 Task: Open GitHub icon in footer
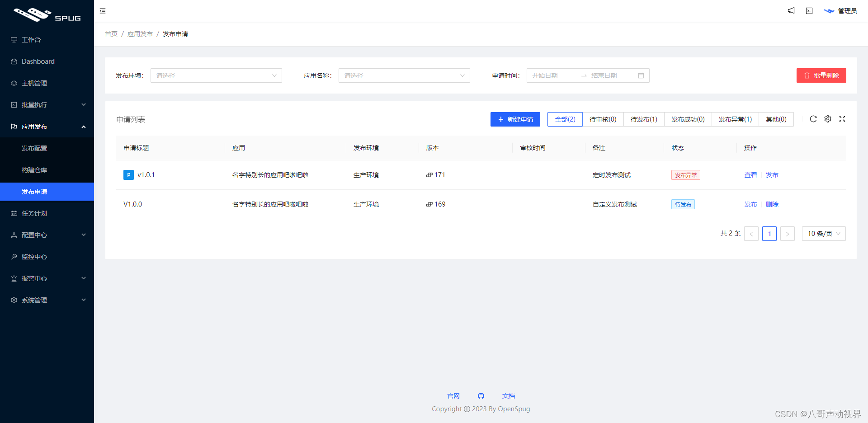click(x=481, y=396)
